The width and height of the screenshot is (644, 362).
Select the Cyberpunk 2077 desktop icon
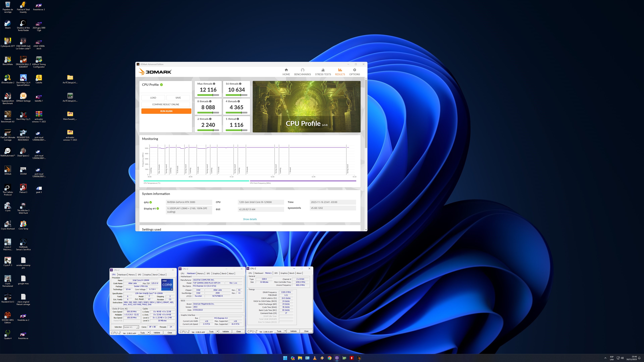pyautogui.click(x=8, y=42)
